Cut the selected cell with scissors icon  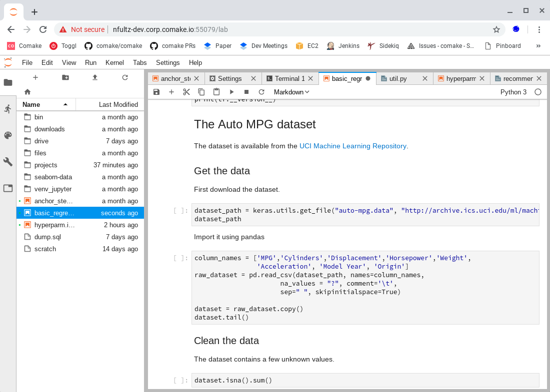(186, 92)
